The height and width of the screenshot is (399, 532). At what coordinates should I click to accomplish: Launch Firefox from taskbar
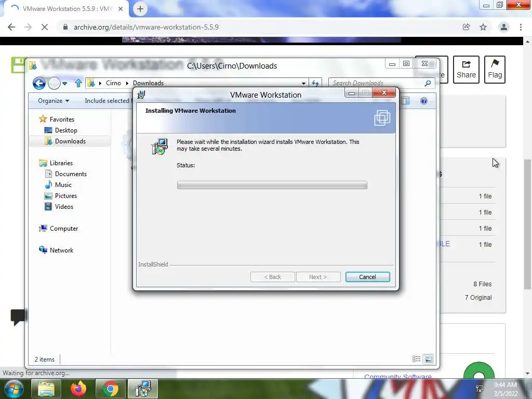78,389
